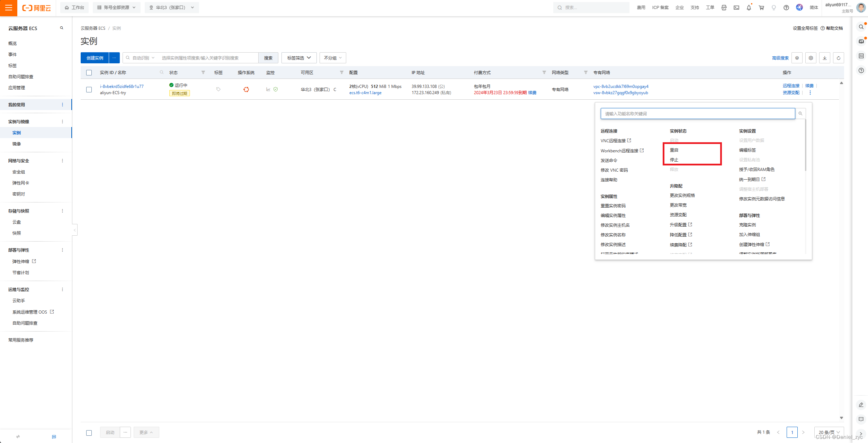This screenshot has width=868, height=443.
Task: Select 重启 in the instance status menu
Action: 674,150
